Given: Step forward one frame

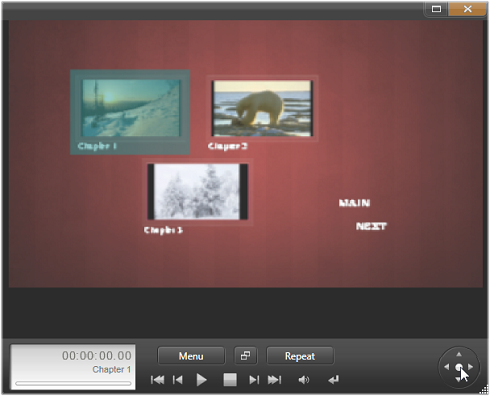Looking at the screenshot, I should (254, 380).
